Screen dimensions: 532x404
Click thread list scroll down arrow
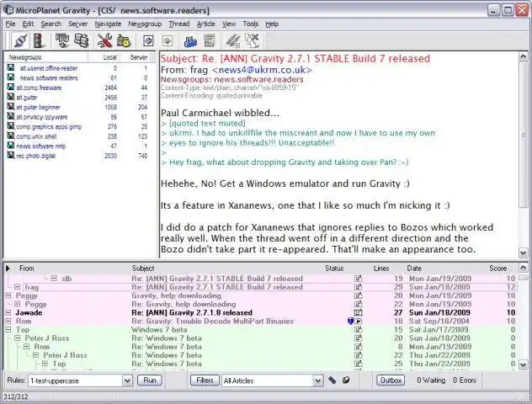[523, 364]
